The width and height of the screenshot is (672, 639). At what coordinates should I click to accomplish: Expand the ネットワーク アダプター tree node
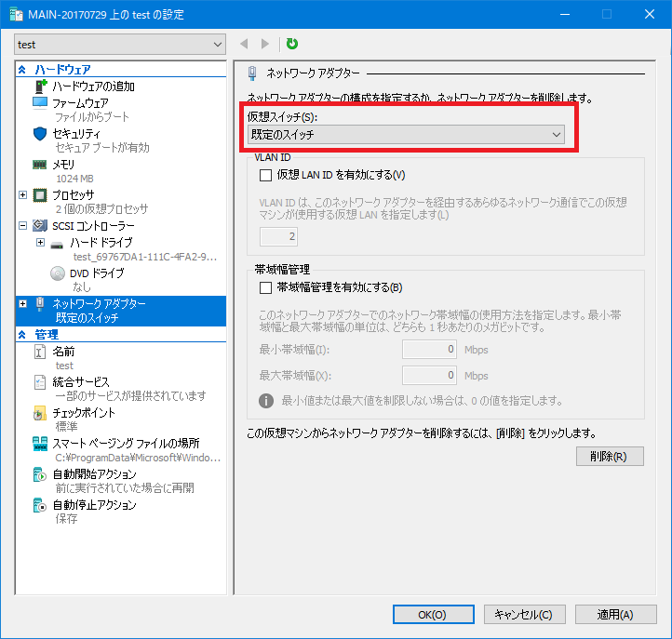click(x=23, y=303)
